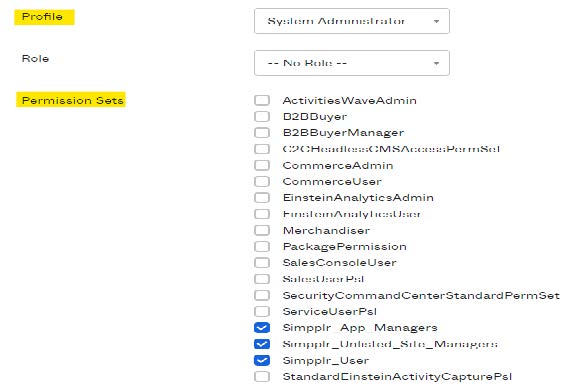Click the Profile field label
Viewport: 581px width, 390px height.
[42, 17]
